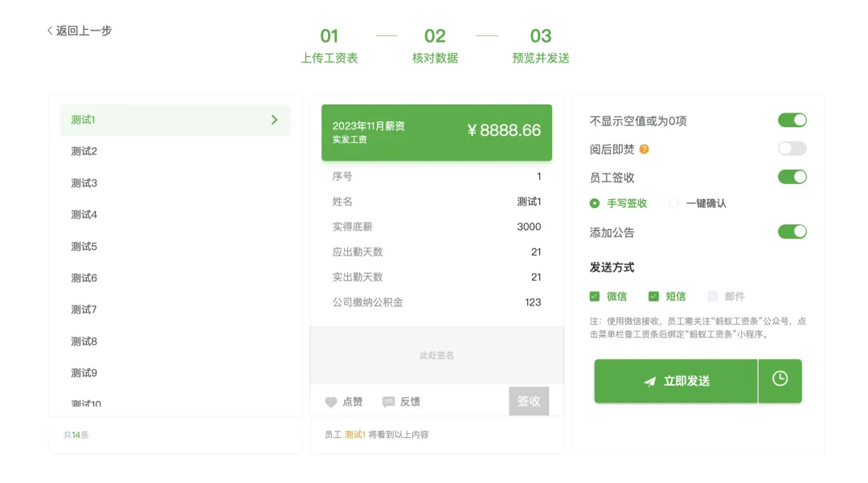Enable the 阅后即焚 switch
Screen dimensions: 868x483
click(792, 148)
